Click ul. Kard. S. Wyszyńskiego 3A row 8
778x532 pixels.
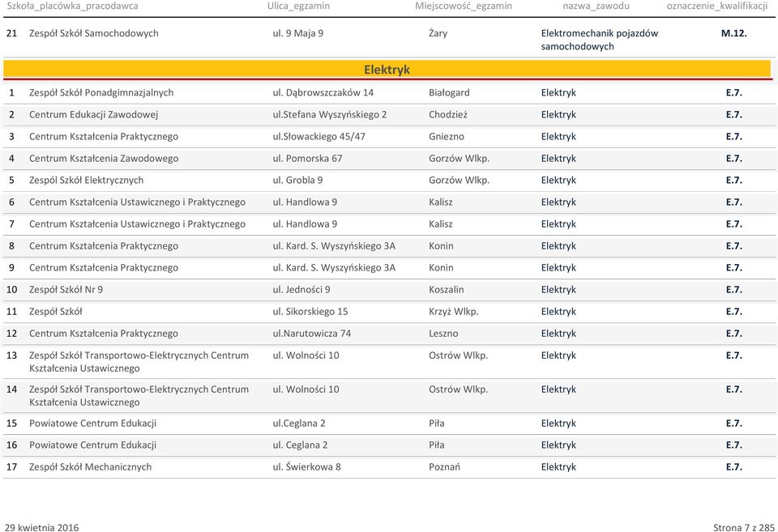334,245
